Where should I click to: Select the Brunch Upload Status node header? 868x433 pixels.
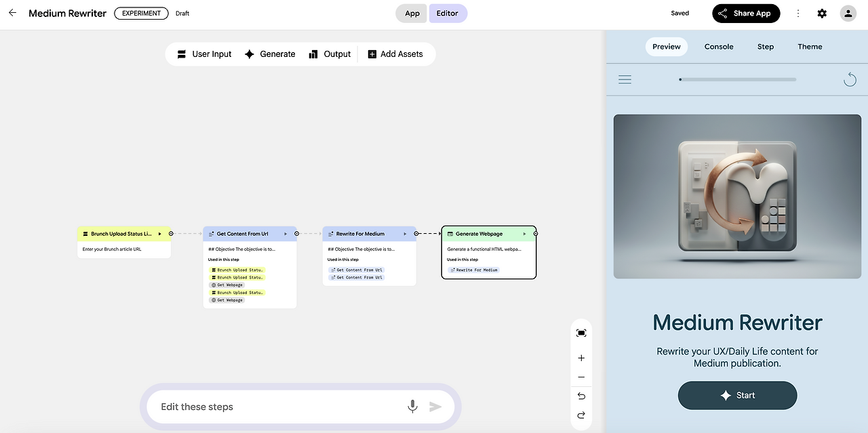tap(124, 234)
